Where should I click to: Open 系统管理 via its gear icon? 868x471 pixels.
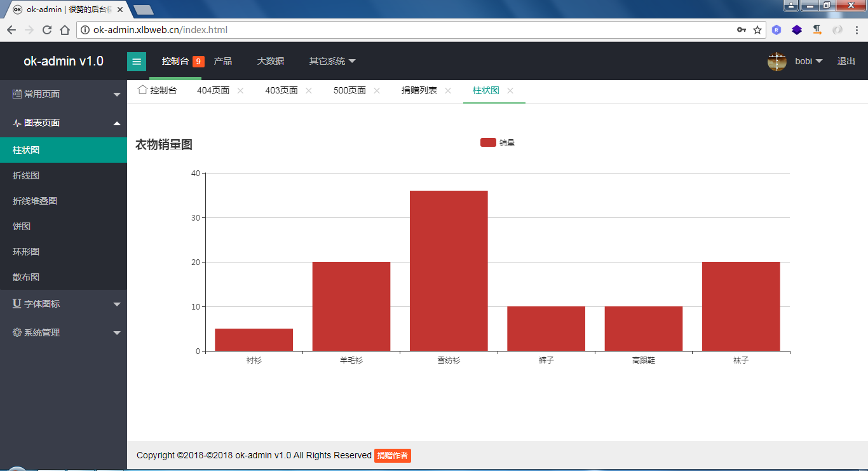[x=17, y=332]
